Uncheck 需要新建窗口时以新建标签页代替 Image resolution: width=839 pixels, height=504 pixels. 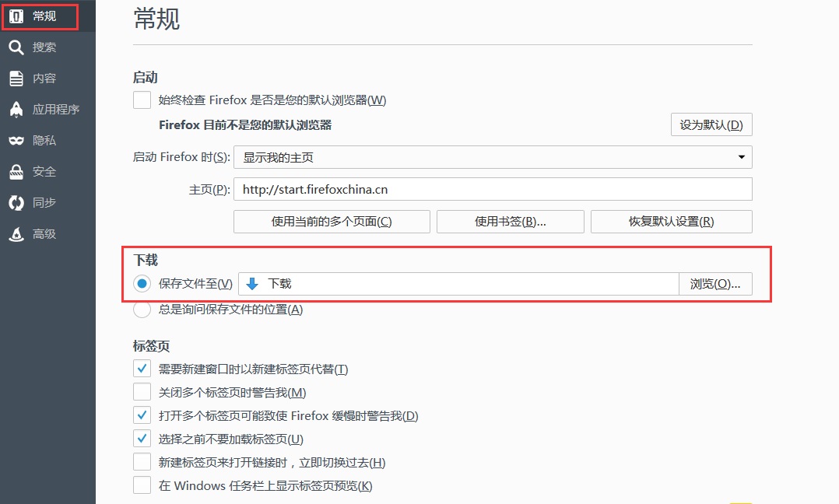142,369
